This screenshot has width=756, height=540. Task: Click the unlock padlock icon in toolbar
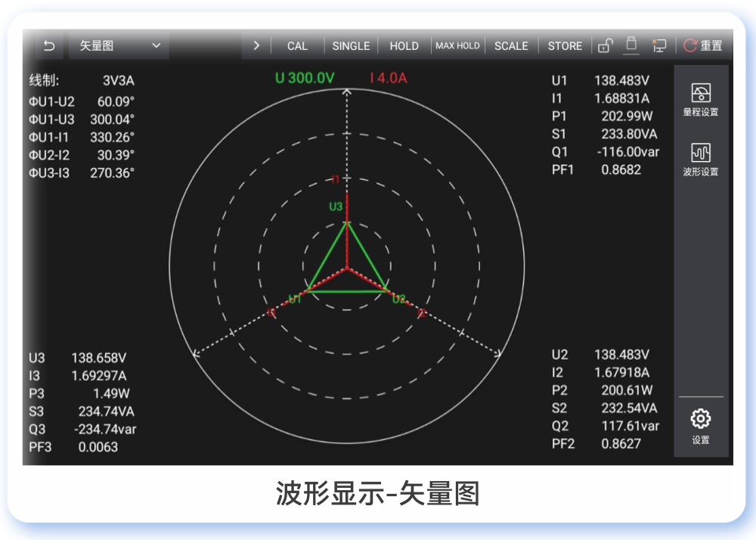(605, 45)
